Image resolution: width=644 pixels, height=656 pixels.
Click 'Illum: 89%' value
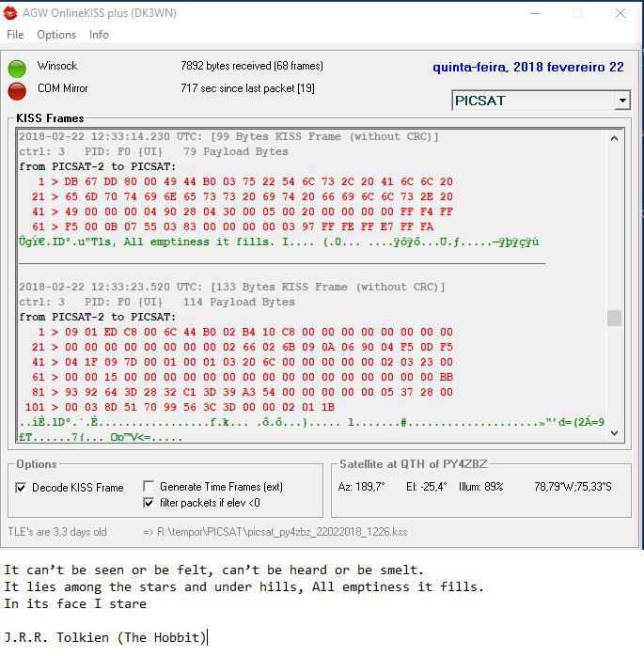(x=480, y=487)
